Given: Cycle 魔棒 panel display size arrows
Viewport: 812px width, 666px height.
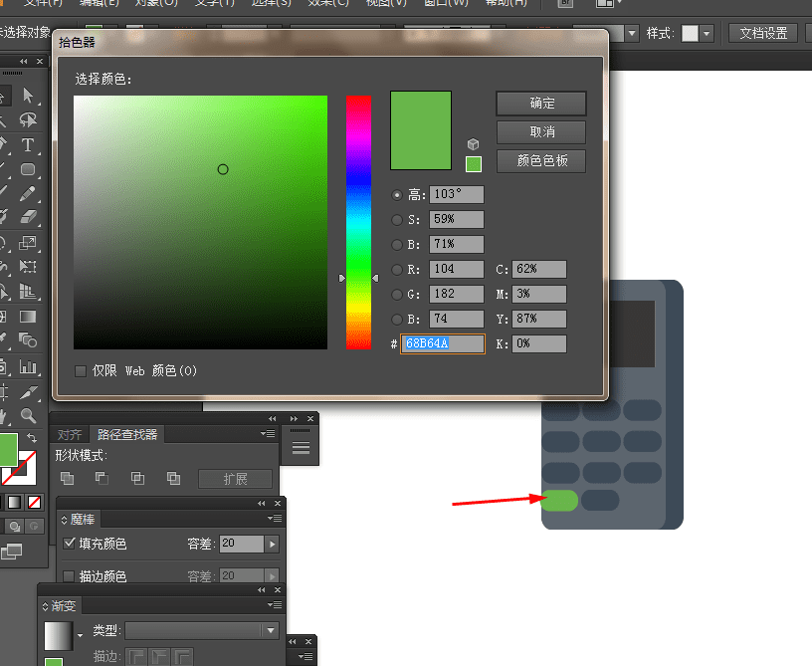Looking at the screenshot, I should pos(65,520).
